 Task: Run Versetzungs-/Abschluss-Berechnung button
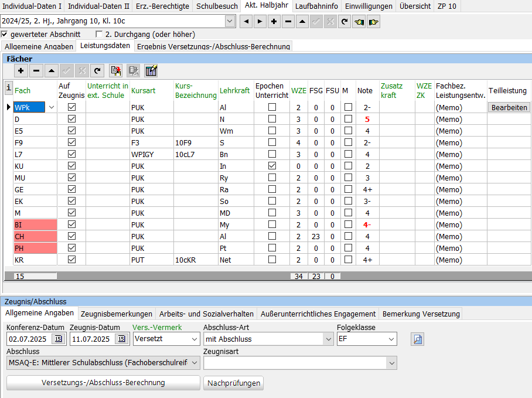coord(103,383)
